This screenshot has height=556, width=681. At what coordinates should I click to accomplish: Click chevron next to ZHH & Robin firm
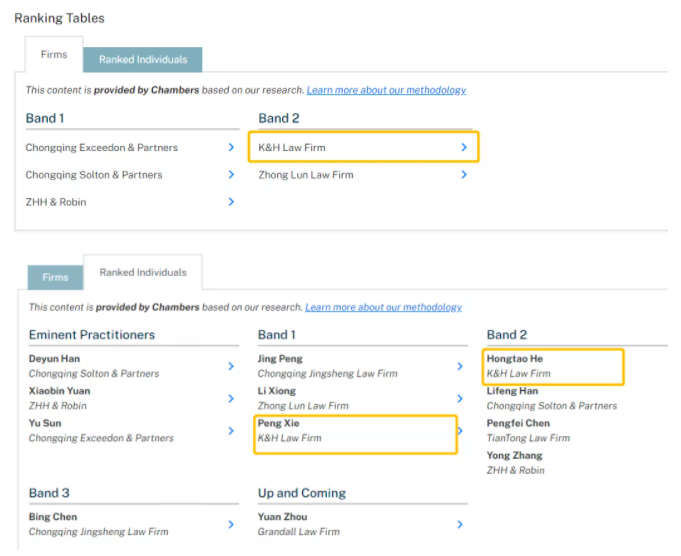pos(231,202)
